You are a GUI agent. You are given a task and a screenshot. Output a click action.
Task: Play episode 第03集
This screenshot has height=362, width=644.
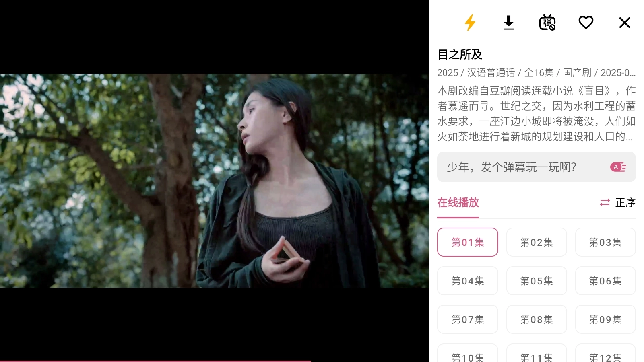tap(605, 242)
